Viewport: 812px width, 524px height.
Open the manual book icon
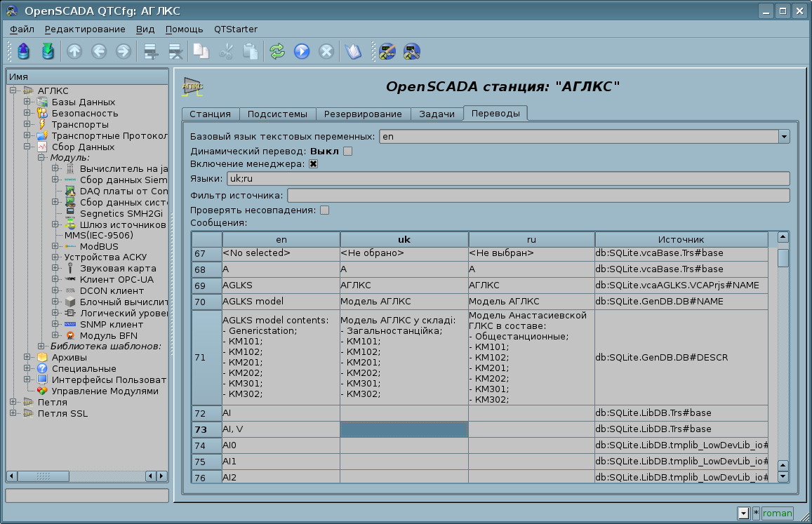click(x=353, y=51)
